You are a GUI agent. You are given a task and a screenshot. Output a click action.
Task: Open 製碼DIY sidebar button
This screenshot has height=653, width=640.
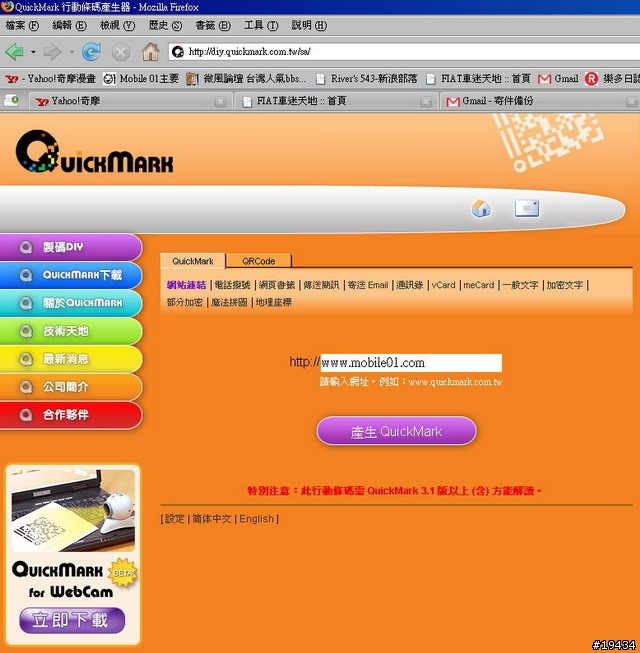tap(71, 247)
